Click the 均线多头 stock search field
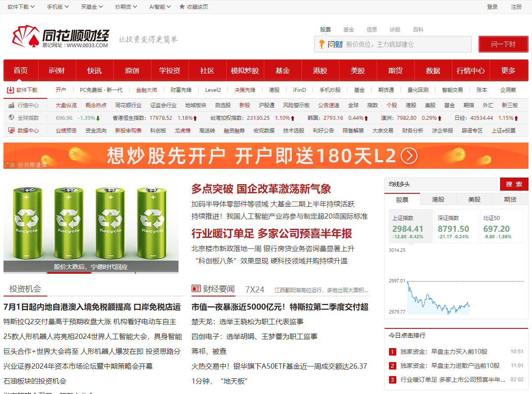 click(x=441, y=184)
